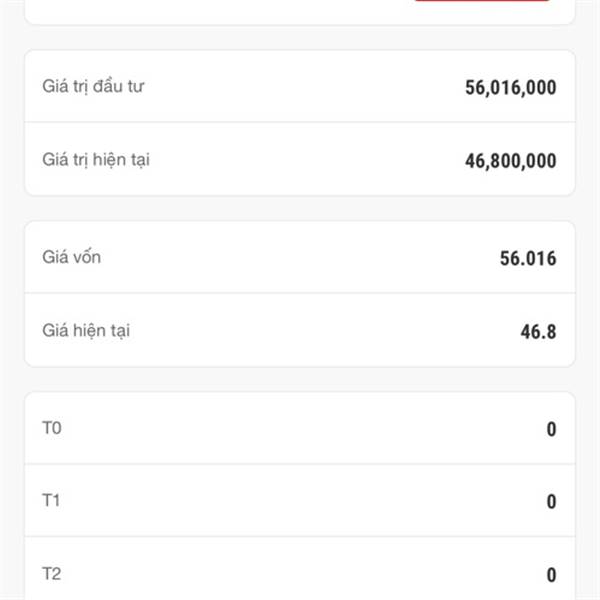This screenshot has width=600, height=600.
Task: Open the card holding 'Giá vốn' and 'Giá hiện tại'
Action: [x=300, y=294]
